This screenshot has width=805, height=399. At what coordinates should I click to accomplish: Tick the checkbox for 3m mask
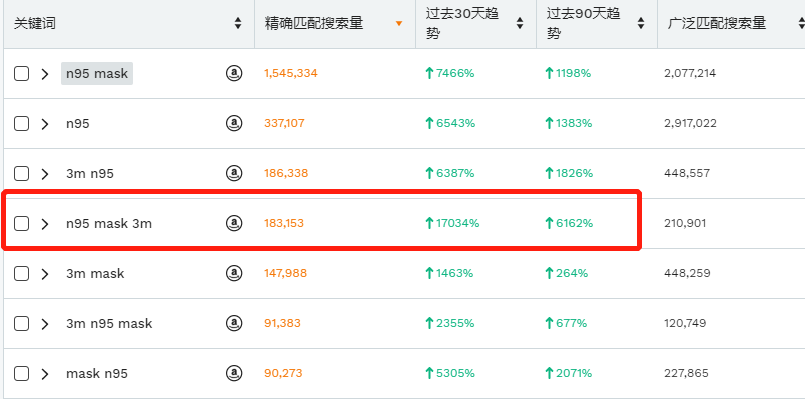coord(21,274)
